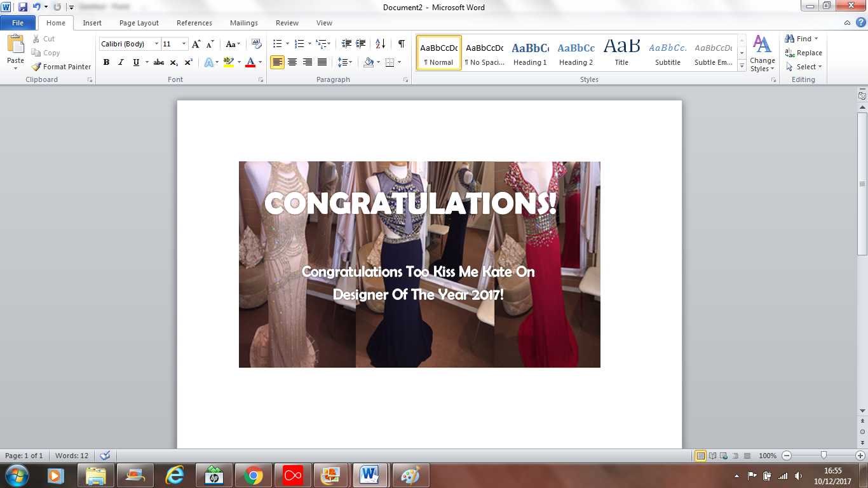
Task: Switch to the References tab
Action: tap(194, 23)
